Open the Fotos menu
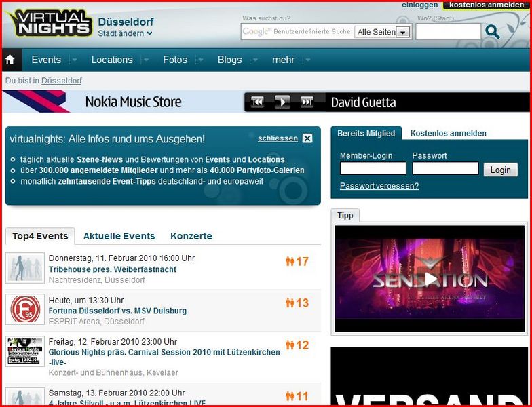The image size is (532, 407). click(x=175, y=60)
